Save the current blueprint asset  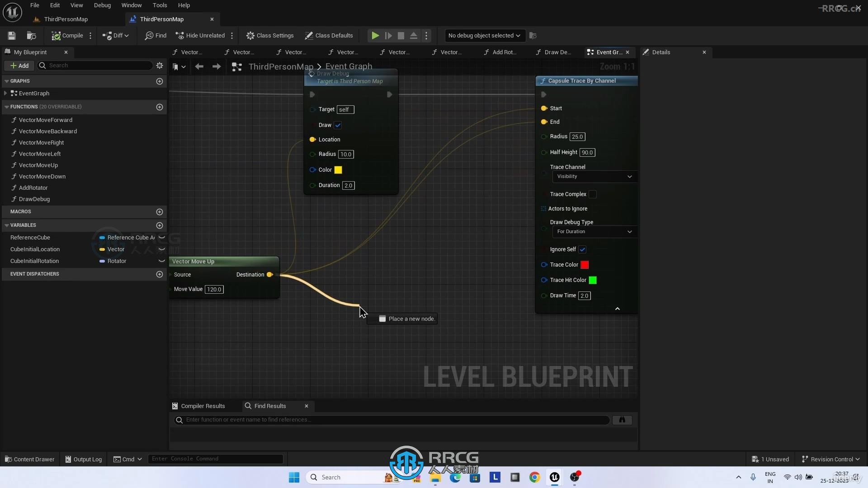point(12,36)
